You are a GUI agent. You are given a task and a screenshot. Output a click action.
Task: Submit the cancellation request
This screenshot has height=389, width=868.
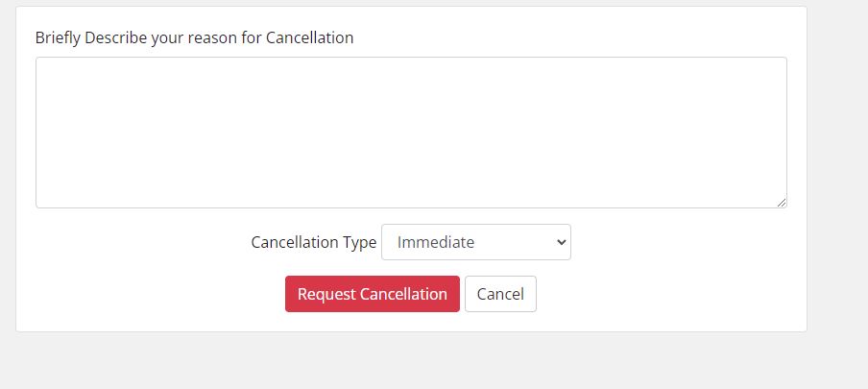(x=372, y=294)
